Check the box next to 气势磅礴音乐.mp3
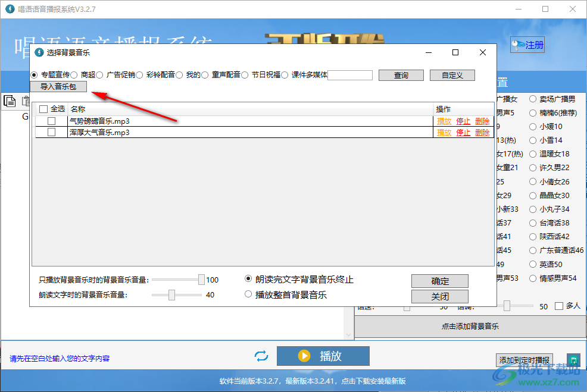Image resolution: width=587 pixels, height=392 pixels. (x=52, y=121)
